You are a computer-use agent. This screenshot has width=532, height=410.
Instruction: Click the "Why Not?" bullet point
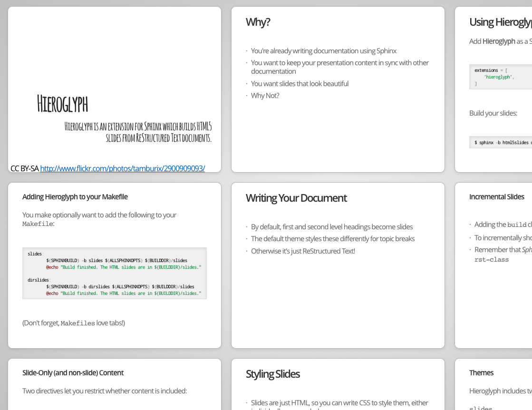click(x=265, y=96)
